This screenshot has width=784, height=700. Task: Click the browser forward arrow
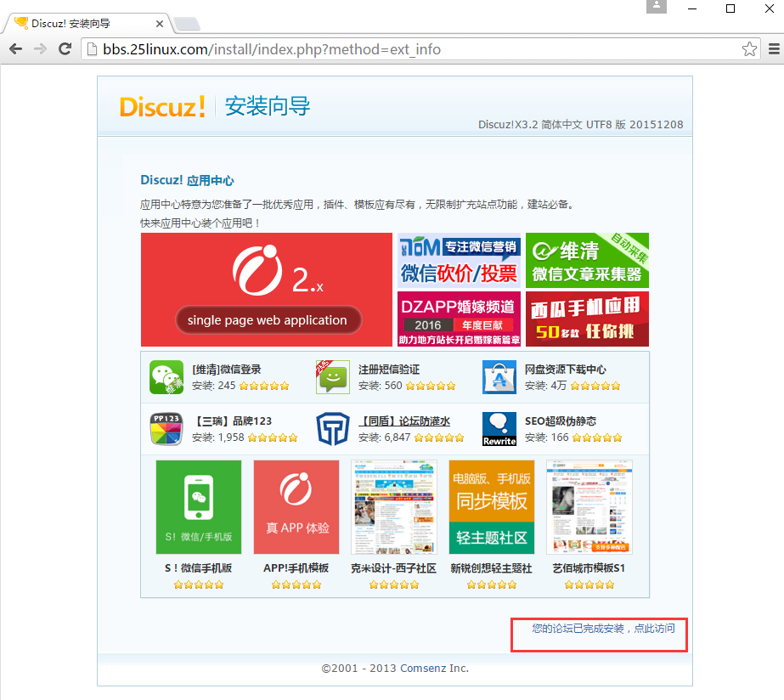coord(41,49)
